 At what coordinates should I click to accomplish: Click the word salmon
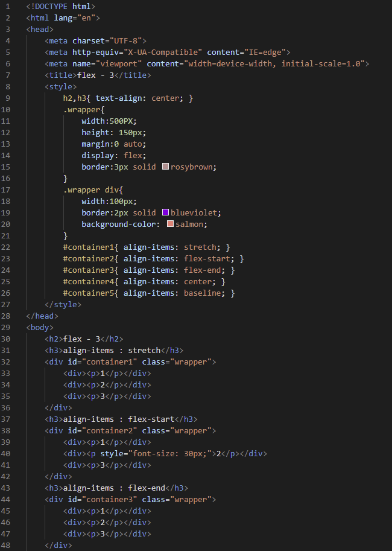tap(189, 224)
